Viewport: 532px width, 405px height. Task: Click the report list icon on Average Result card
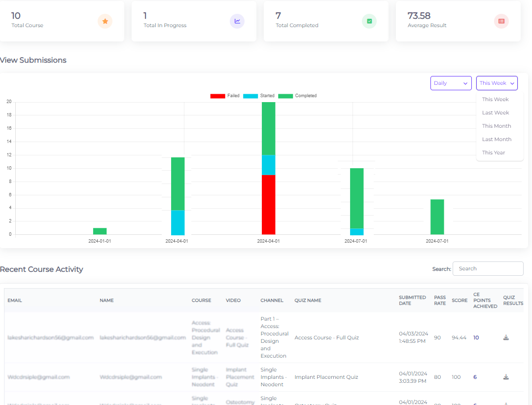click(x=501, y=21)
